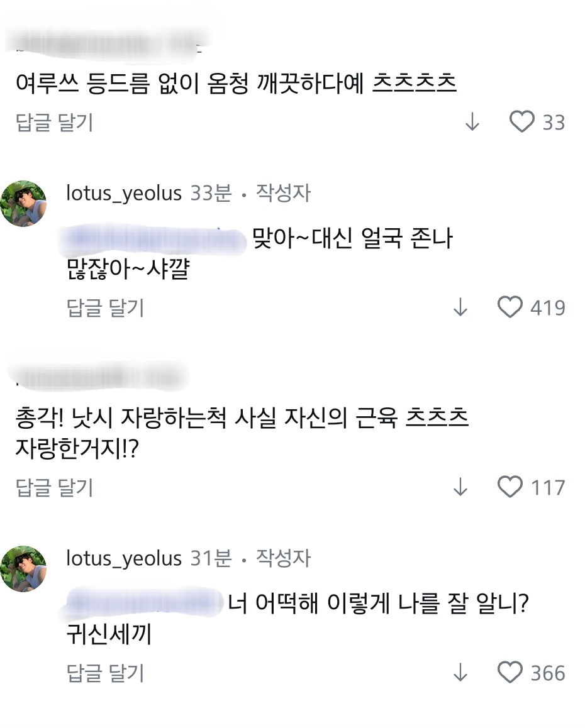Tap the heart next to 117
585x728 pixels.
pos(510,487)
